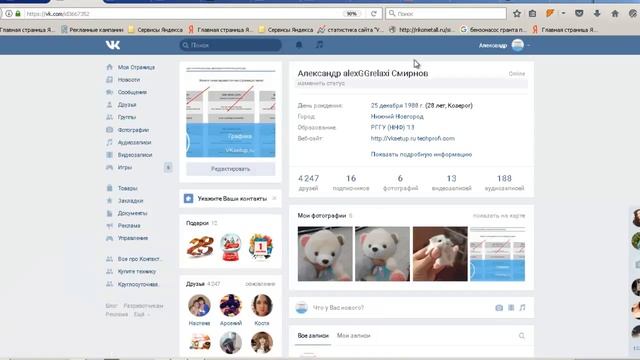The image size is (640, 360).
Task: Click the star icon beside Закладки
Action: [x=109, y=200]
